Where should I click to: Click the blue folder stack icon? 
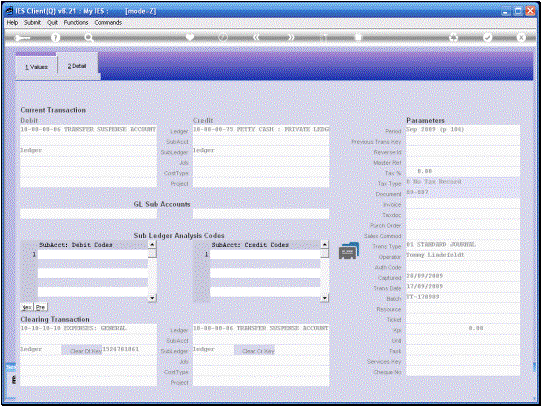click(349, 250)
